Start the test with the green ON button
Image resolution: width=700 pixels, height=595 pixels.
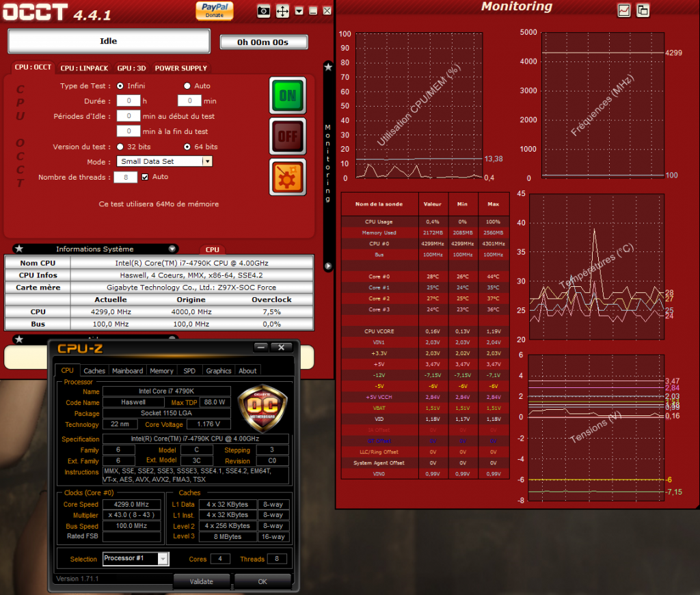point(288,96)
